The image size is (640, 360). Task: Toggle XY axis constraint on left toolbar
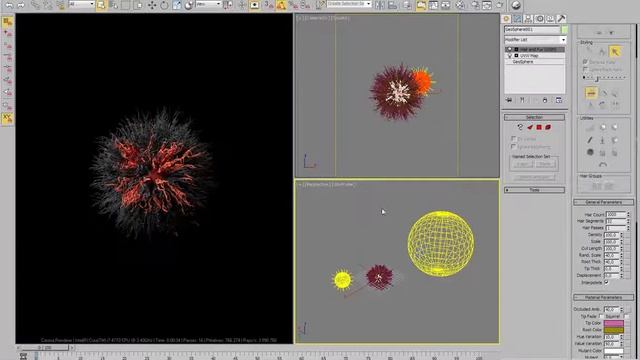click(7, 118)
